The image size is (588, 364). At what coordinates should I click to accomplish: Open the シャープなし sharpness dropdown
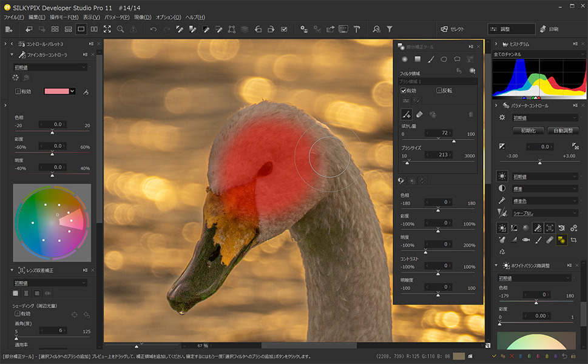546,214
